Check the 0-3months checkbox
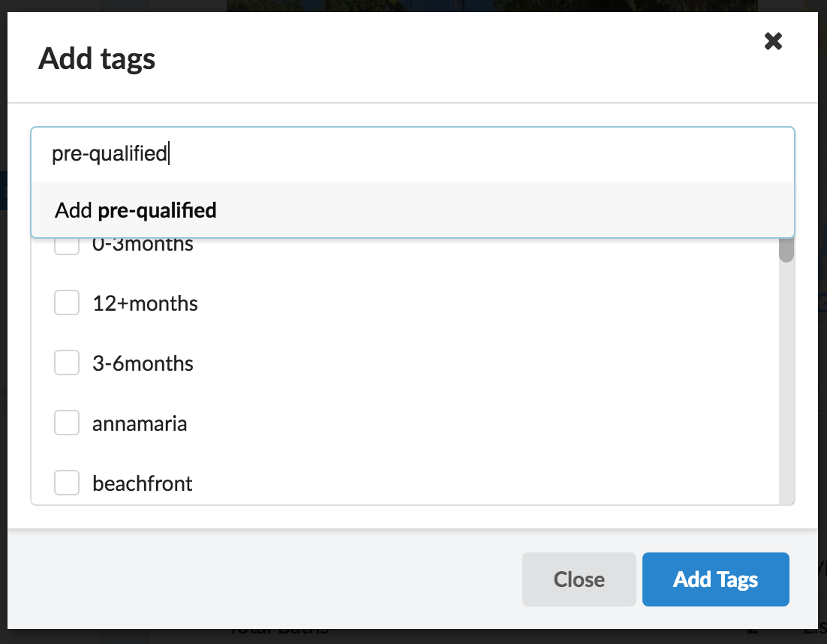The image size is (827, 644). [x=67, y=246]
